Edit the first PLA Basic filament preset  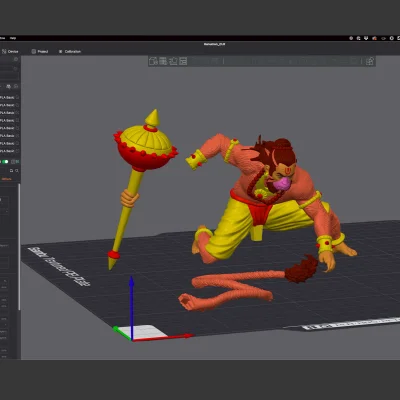17,97
